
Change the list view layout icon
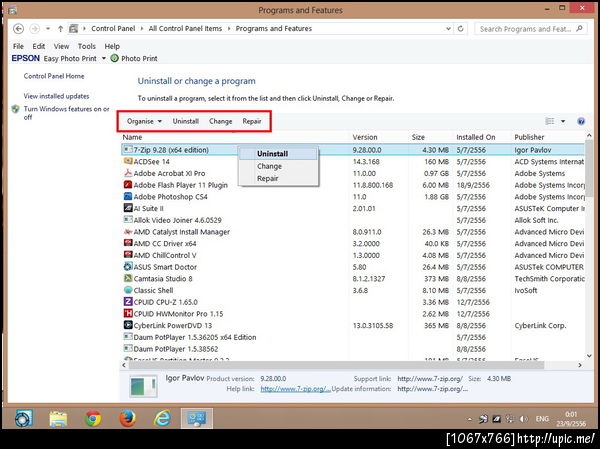point(550,121)
